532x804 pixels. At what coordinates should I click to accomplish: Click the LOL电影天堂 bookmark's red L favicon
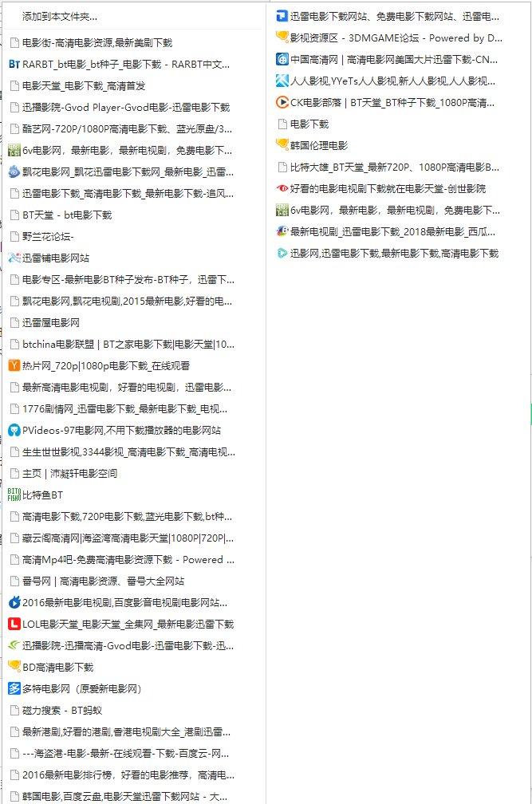(14, 624)
